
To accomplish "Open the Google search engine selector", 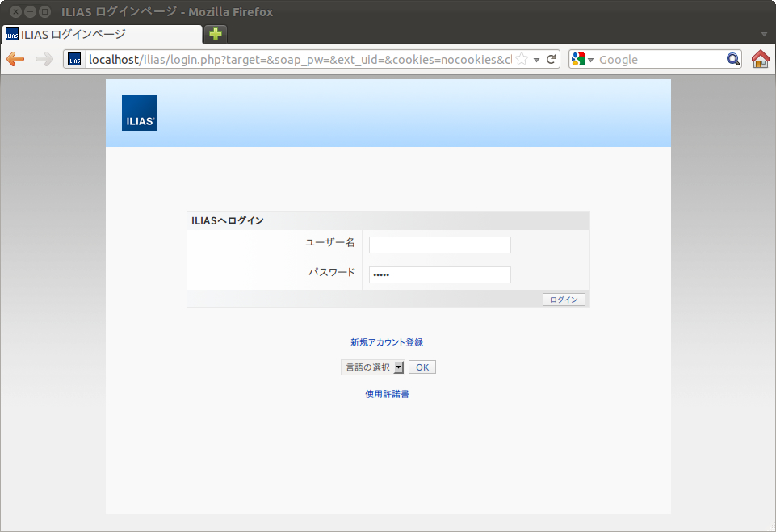I will [x=583, y=59].
